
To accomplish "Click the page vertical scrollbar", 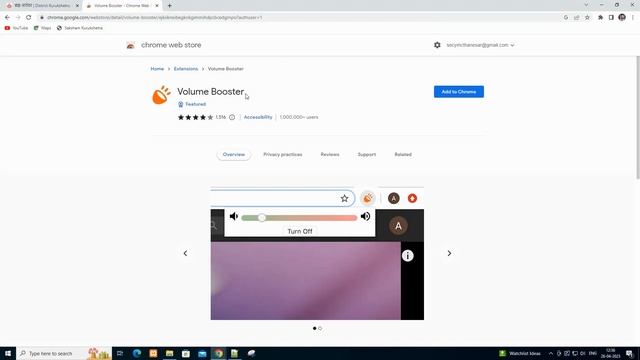I will (x=638, y=118).
